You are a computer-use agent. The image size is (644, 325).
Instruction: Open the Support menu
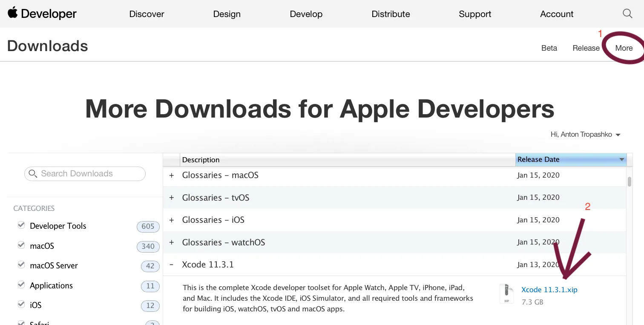pos(475,14)
